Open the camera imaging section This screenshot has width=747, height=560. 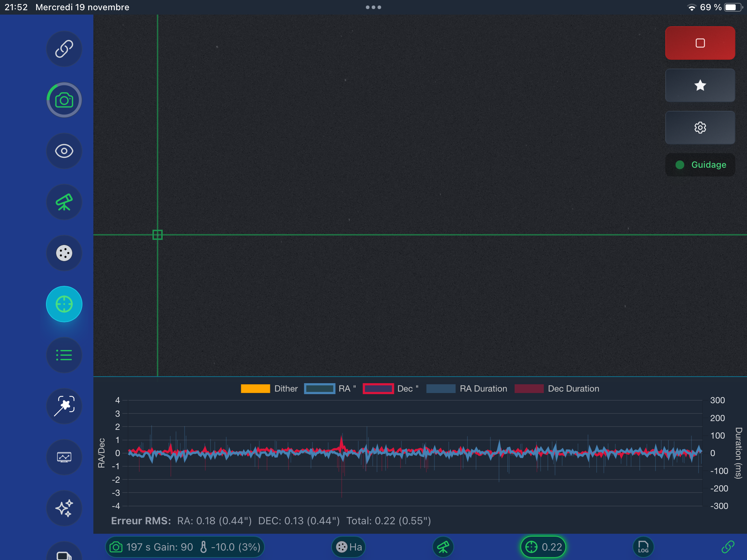point(64,100)
